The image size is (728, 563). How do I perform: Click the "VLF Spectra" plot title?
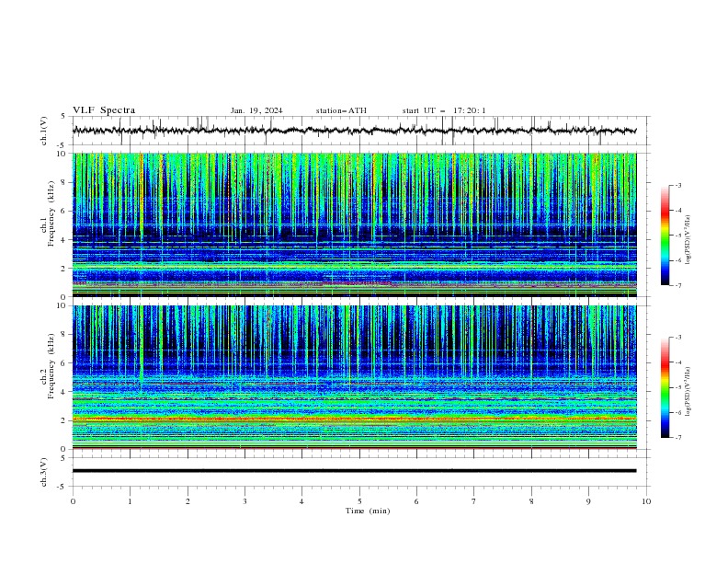104,110
